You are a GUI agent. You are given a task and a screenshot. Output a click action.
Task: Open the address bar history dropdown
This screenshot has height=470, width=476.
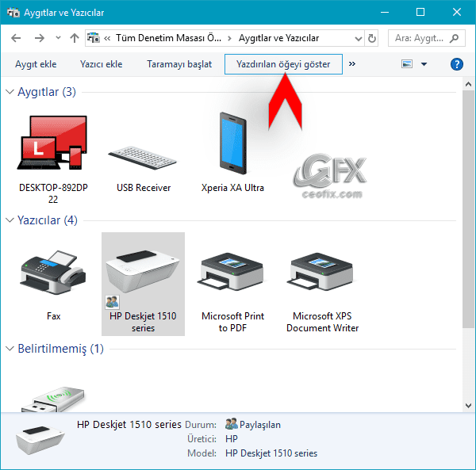[359, 39]
